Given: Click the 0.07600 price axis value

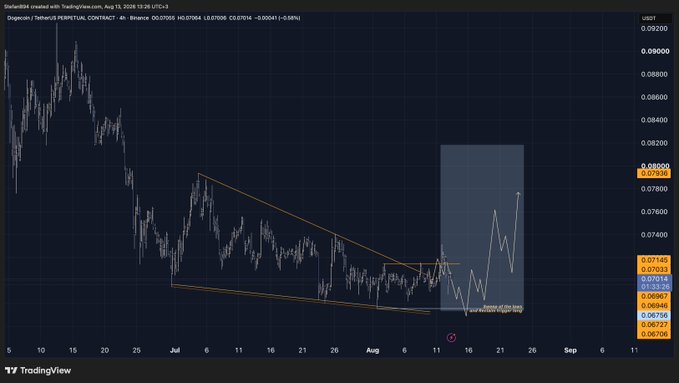Looking at the screenshot, I should [x=654, y=212].
